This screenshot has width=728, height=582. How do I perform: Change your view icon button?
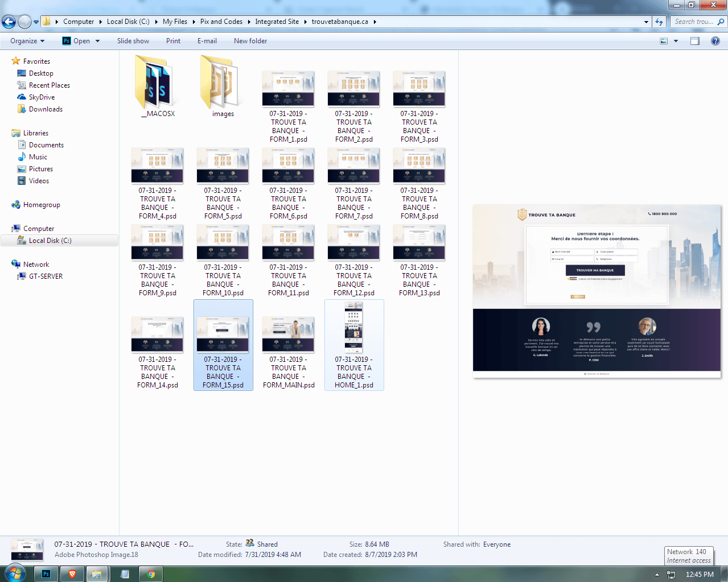pyautogui.click(x=664, y=41)
